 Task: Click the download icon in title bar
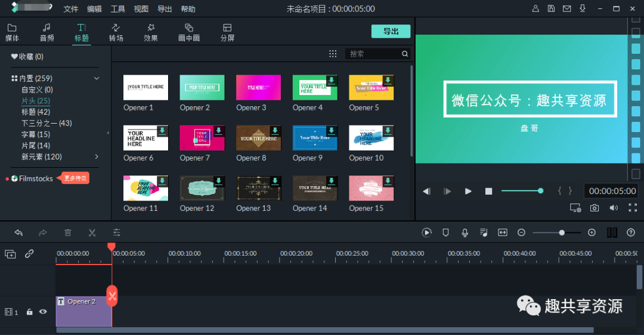click(x=583, y=8)
